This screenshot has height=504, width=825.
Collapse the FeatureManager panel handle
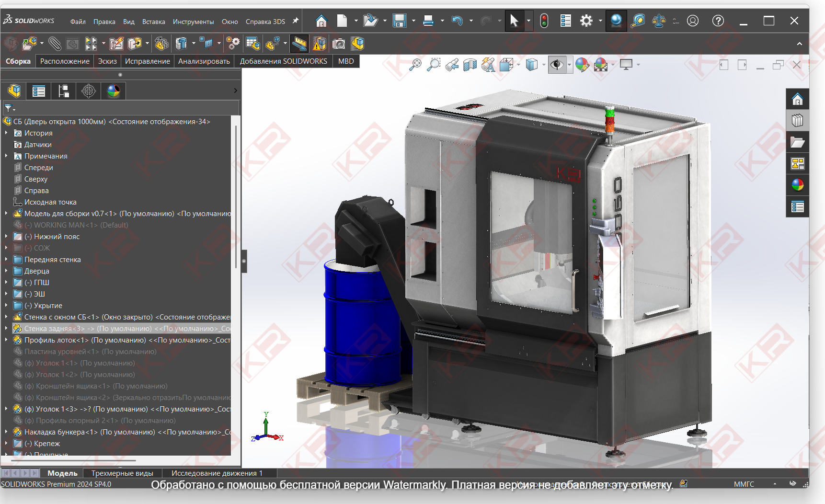pos(244,261)
